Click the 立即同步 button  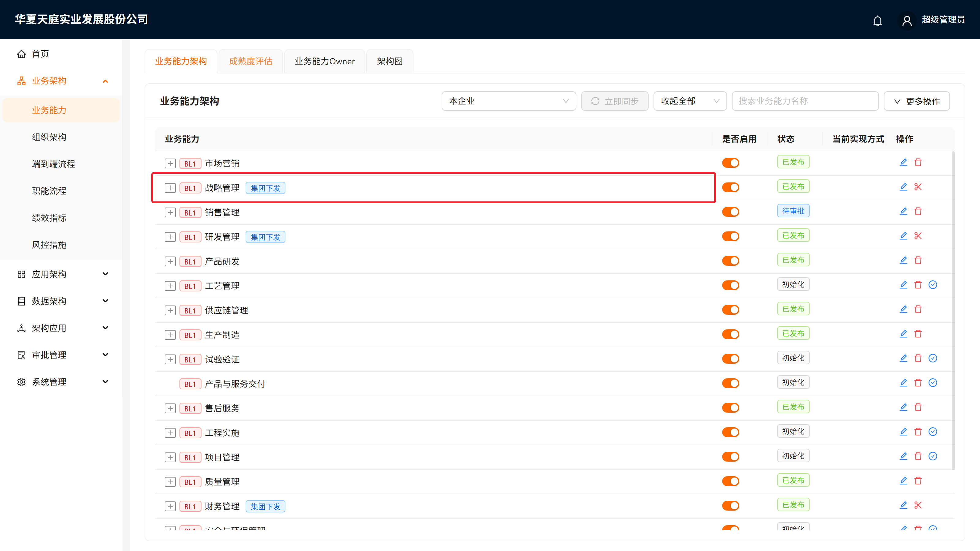pos(614,101)
